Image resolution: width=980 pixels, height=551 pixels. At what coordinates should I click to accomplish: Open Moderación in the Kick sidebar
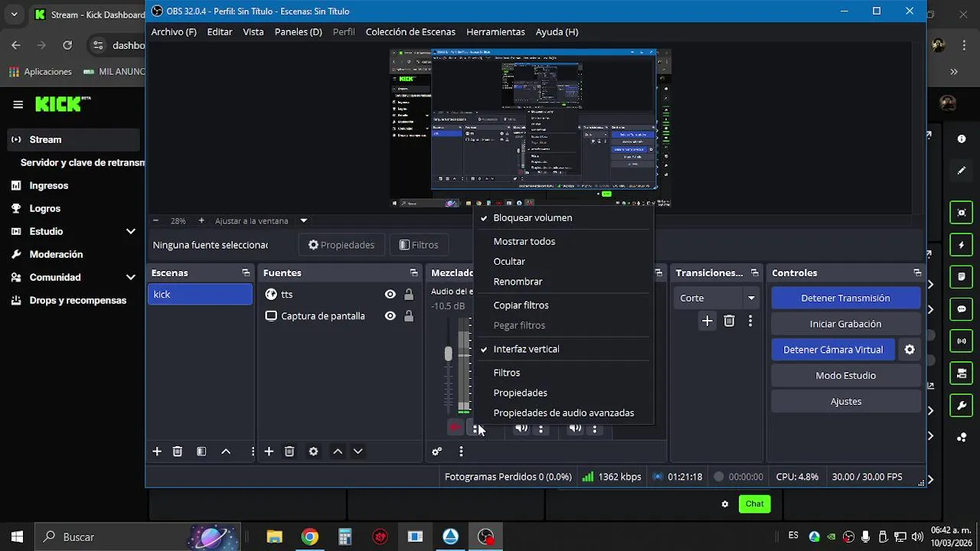(56, 254)
